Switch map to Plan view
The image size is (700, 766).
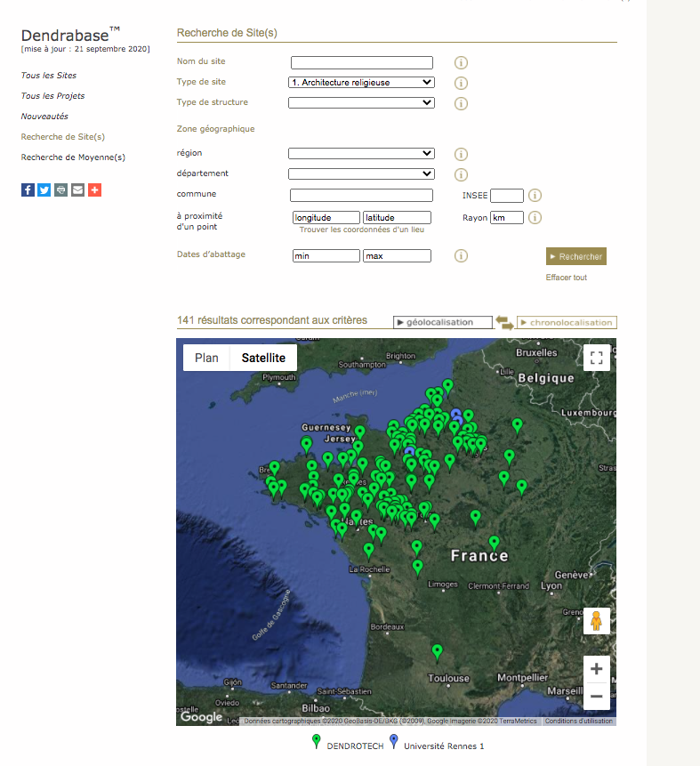click(206, 358)
